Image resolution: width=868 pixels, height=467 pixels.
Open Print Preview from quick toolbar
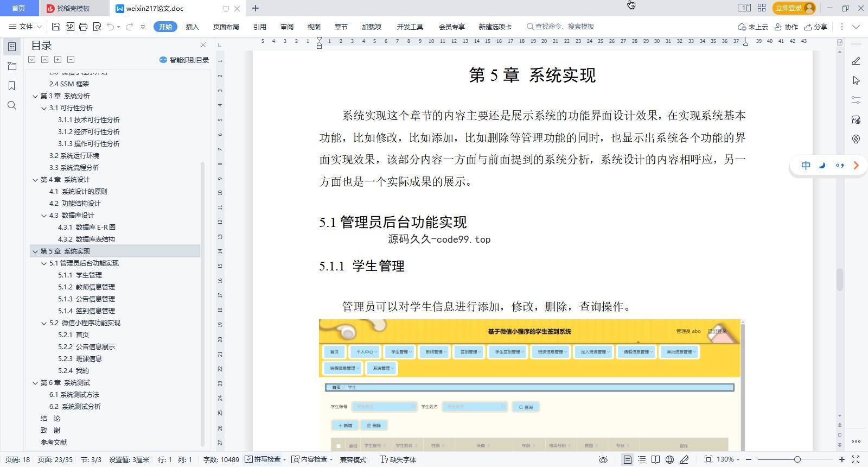tap(97, 27)
